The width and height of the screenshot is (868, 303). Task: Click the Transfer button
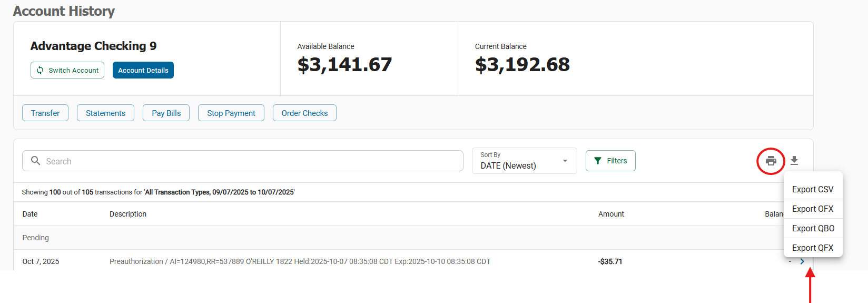[45, 113]
